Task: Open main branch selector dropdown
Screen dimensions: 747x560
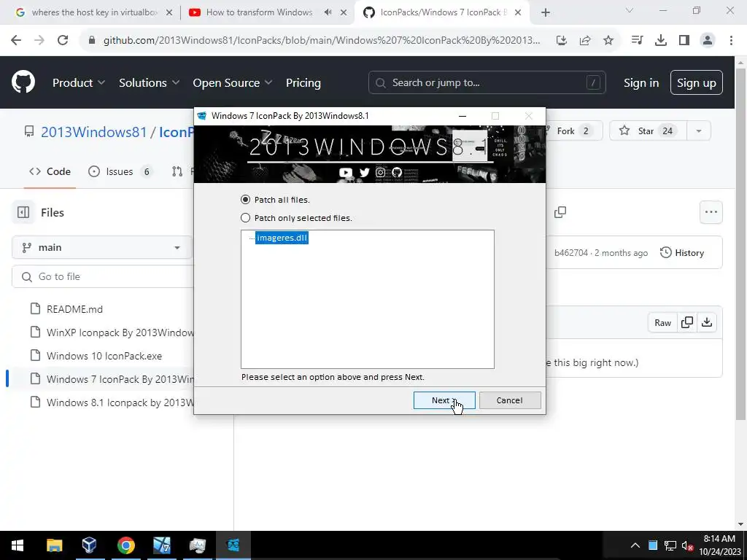Action: tap(101, 247)
